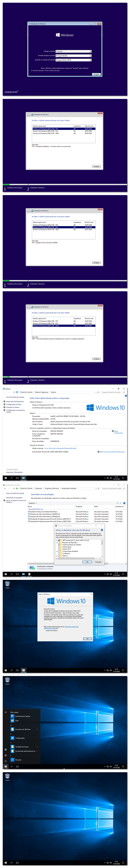Click 'Sistema e Segurança' breadcrumb in Sistema window

[42, 392]
